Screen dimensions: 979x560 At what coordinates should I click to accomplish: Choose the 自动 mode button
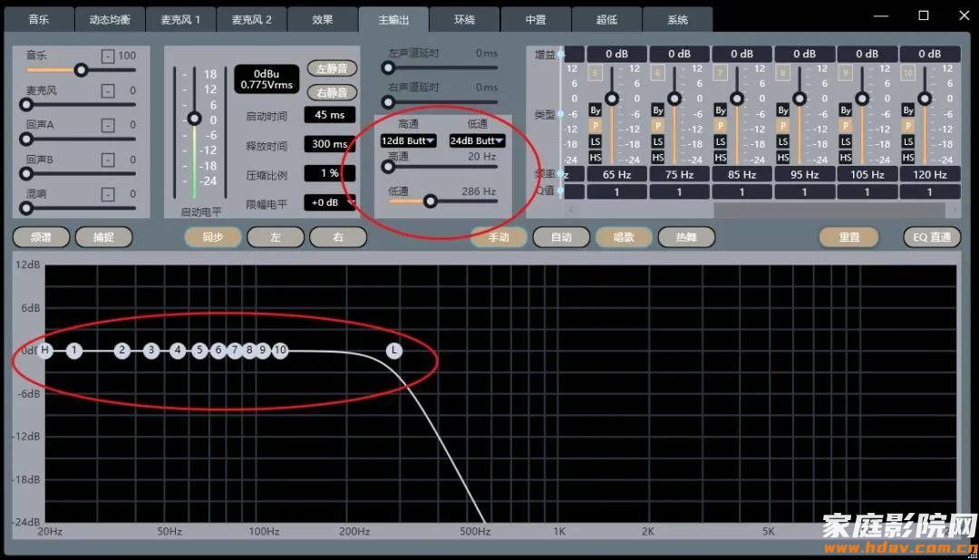(561, 237)
